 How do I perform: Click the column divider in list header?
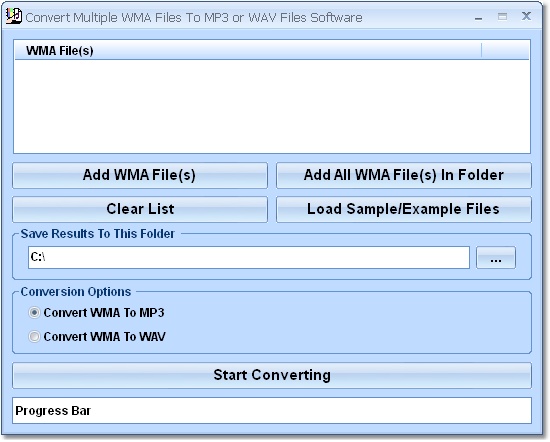point(482,51)
